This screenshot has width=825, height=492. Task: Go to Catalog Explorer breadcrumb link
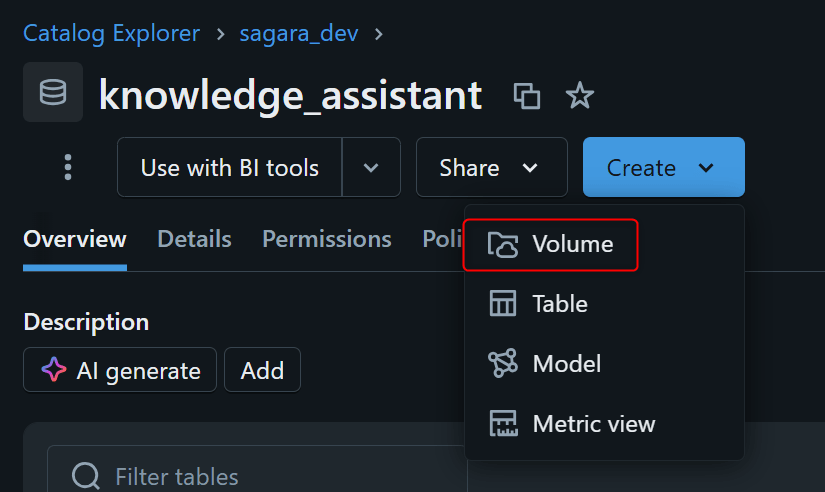click(x=111, y=33)
